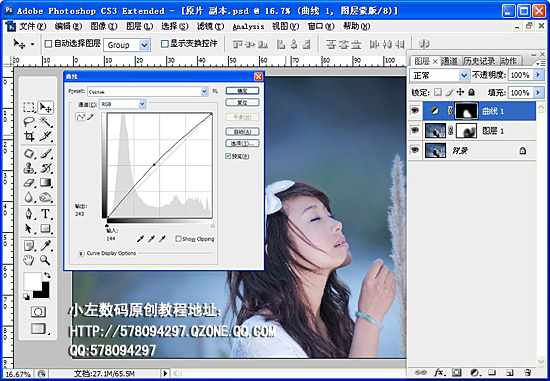The image size is (550, 381).
Task: Swap foreground and background colors
Action: [x=47, y=275]
